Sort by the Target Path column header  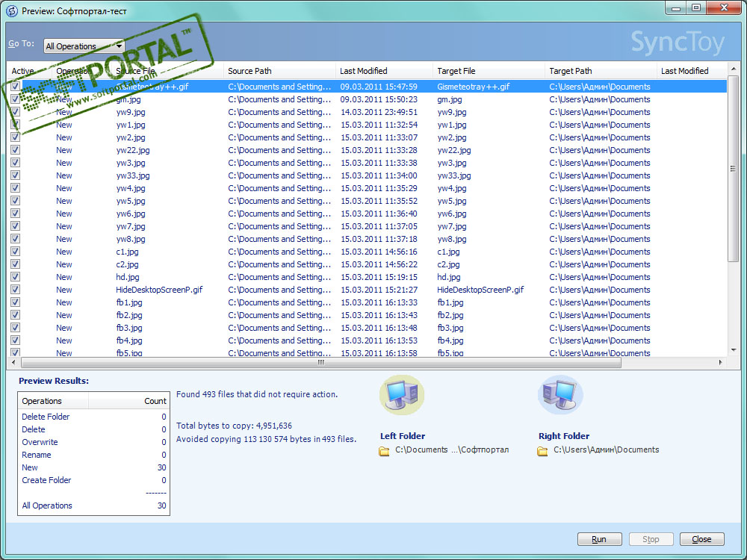(x=601, y=71)
